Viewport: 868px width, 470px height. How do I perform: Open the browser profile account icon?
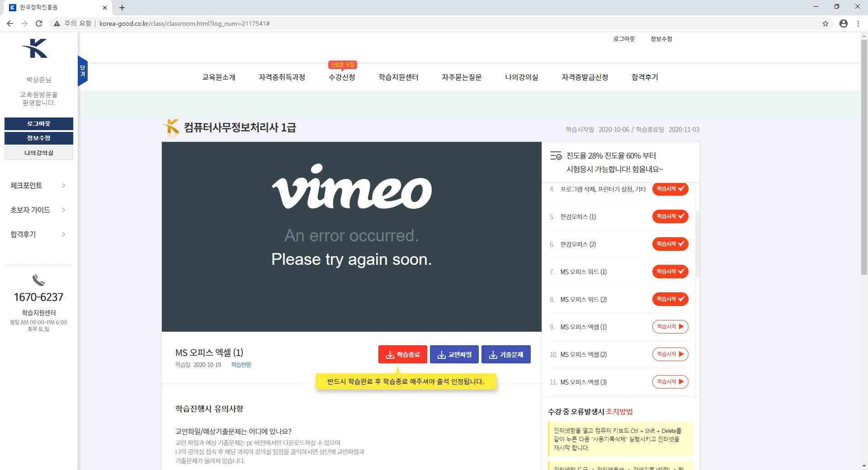pos(844,23)
